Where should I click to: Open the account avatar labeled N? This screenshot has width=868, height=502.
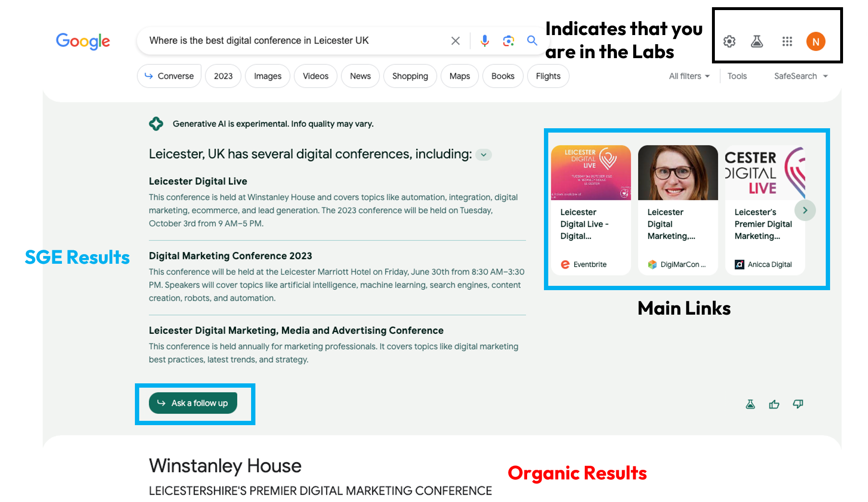[816, 41]
